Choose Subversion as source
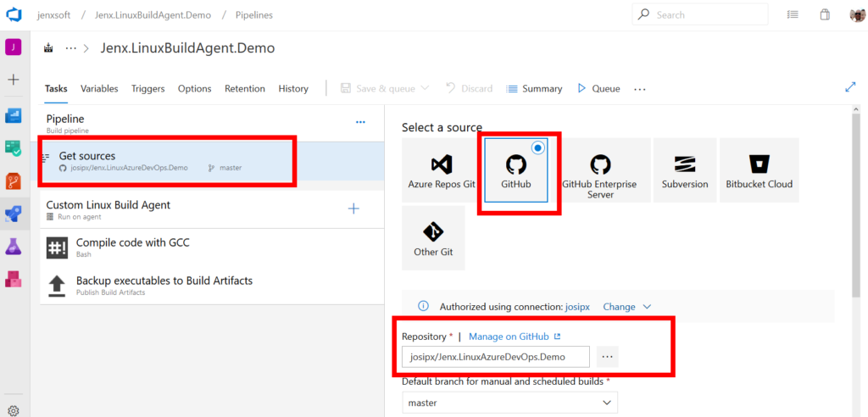The image size is (868, 417). pos(685,170)
